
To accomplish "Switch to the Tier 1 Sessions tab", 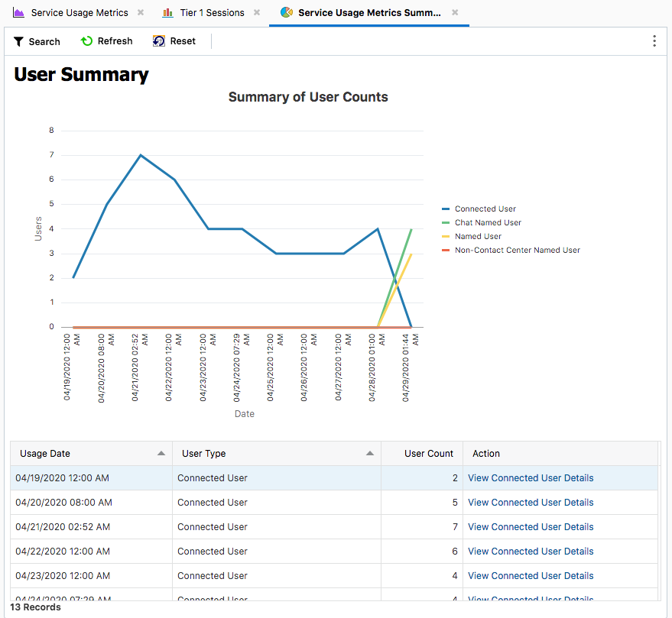I will point(212,13).
